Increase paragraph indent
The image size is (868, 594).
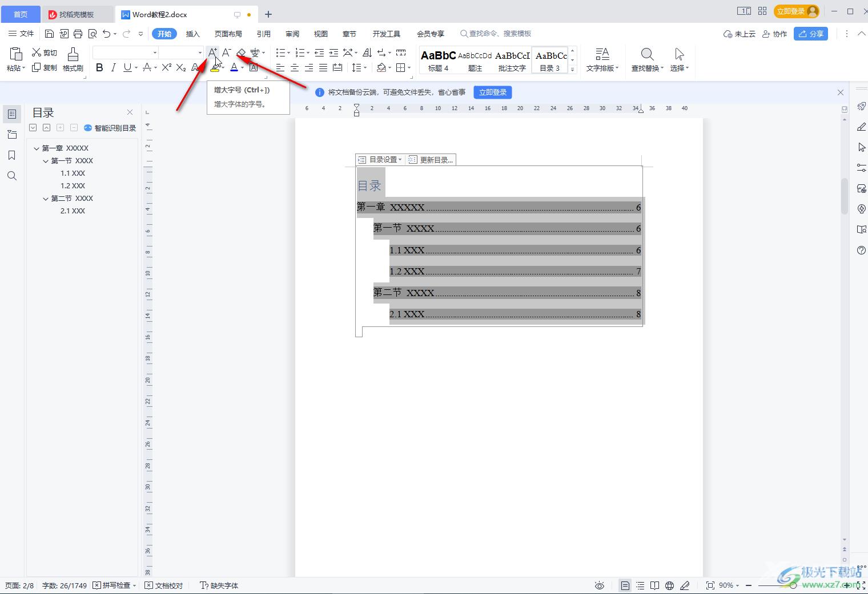(x=333, y=52)
